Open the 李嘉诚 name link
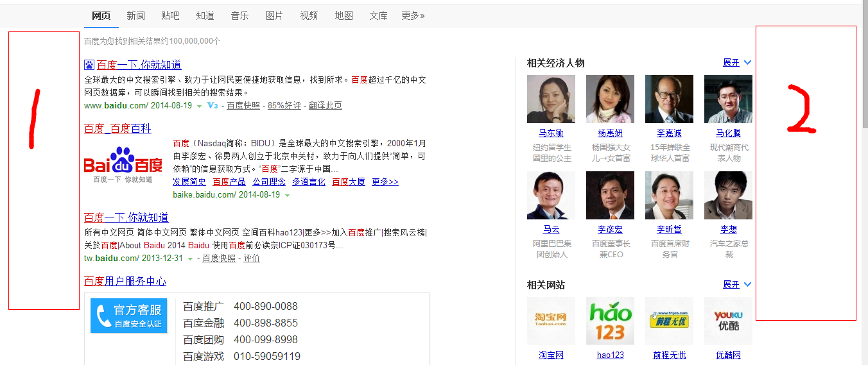The height and width of the screenshot is (365, 868). tap(669, 133)
